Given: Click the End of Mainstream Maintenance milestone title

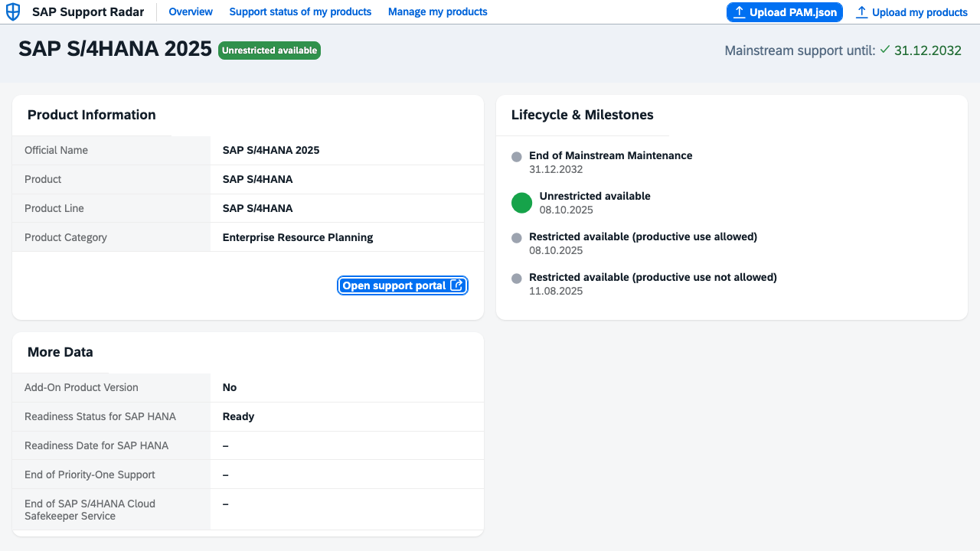Looking at the screenshot, I should tap(611, 155).
